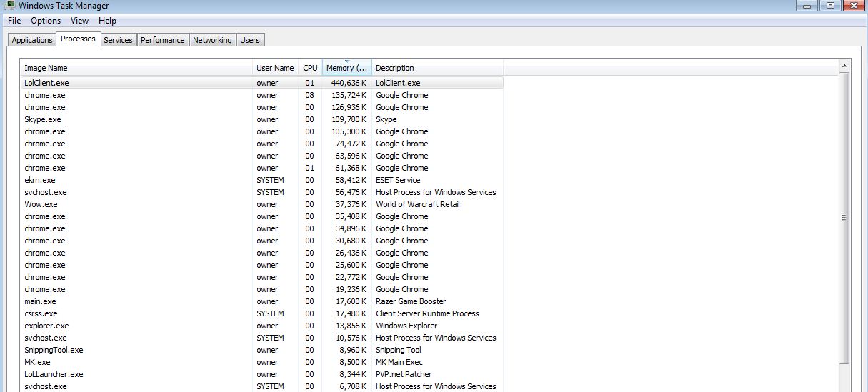The height and width of the screenshot is (392, 868).
Task: Select chrome.exe using 63,596 K memory
Action: [x=262, y=156]
